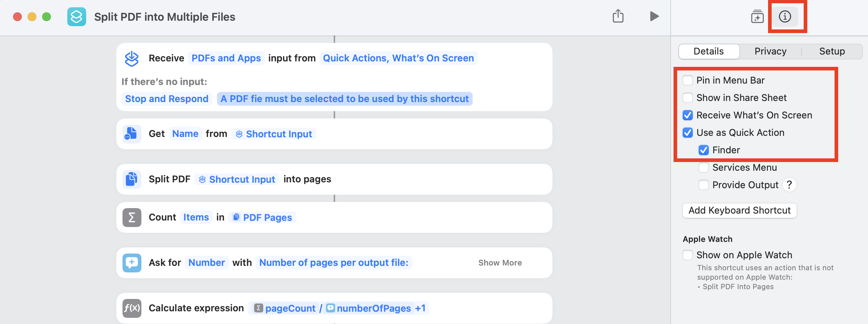
Task: Open the Stop and Respond option menu
Action: [x=166, y=99]
